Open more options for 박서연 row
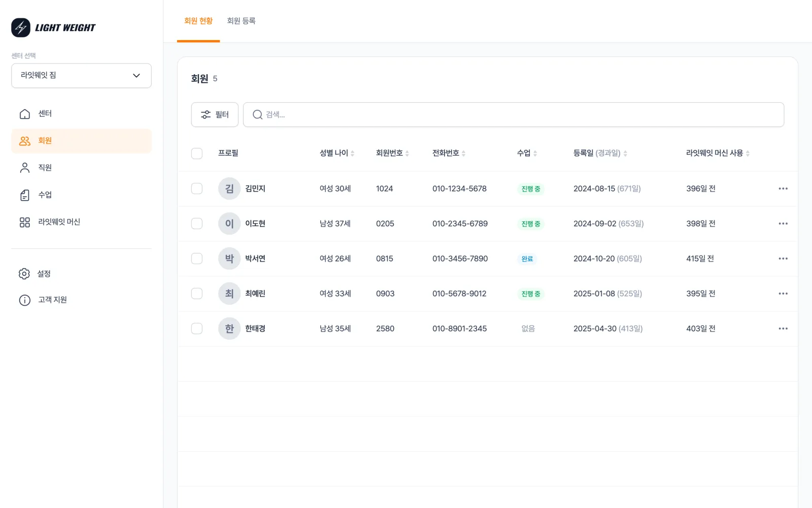The width and height of the screenshot is (812, 508). 783,259
